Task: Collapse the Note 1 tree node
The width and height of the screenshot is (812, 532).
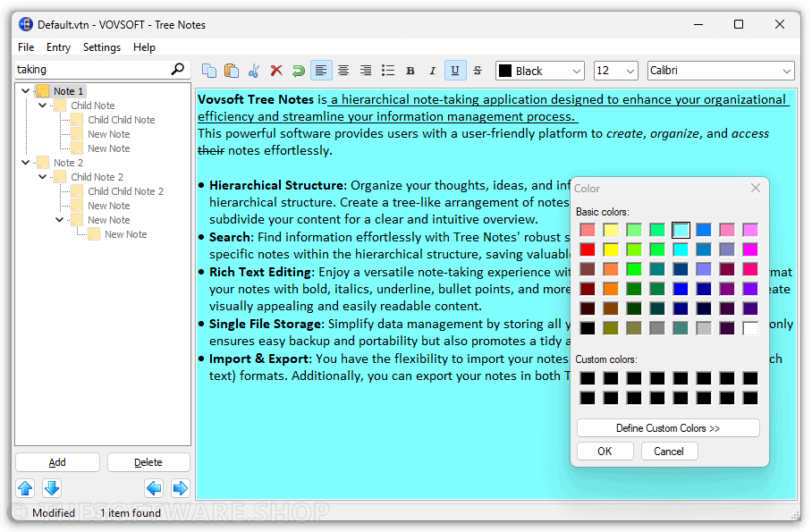Action: pos(25,91)
